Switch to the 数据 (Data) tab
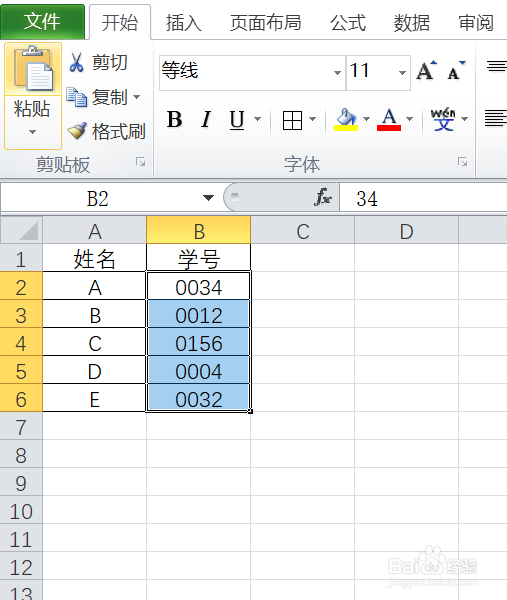Image resolution: width=507 pixels, height=600 pixels. [412, 23]
